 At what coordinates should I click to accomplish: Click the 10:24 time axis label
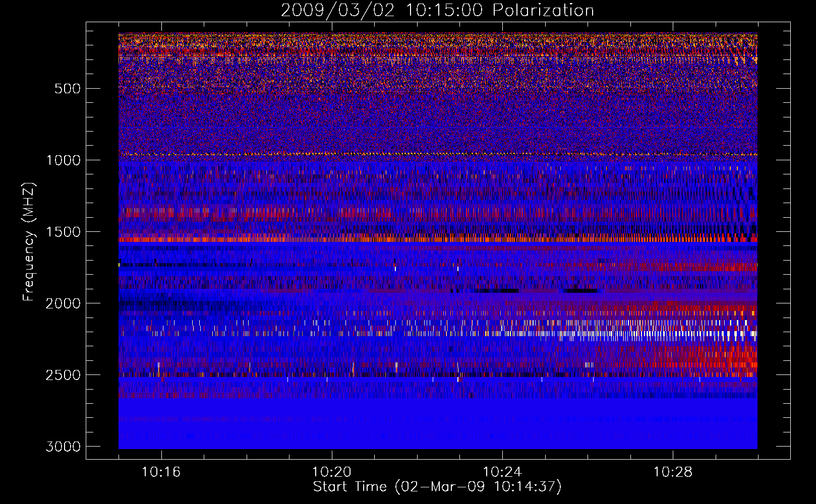tap(502, 472)
